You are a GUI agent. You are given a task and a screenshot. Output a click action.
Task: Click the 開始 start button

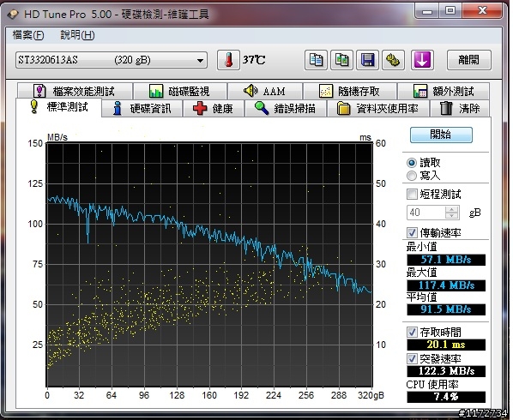(441, 135)
